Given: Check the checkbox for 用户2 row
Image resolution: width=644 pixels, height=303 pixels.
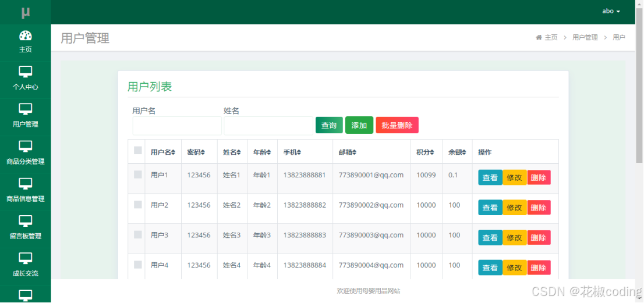Looking at the screenshot, I should point(137,205).
